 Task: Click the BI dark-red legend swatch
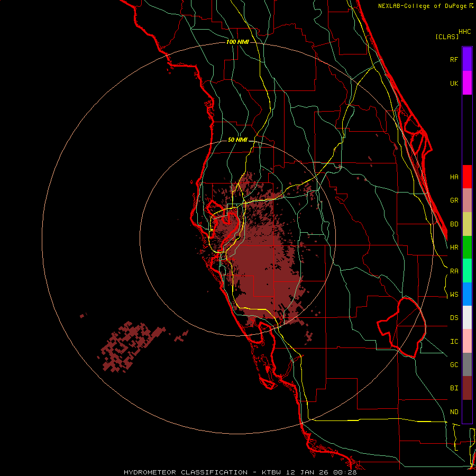[x=467, y=388]
